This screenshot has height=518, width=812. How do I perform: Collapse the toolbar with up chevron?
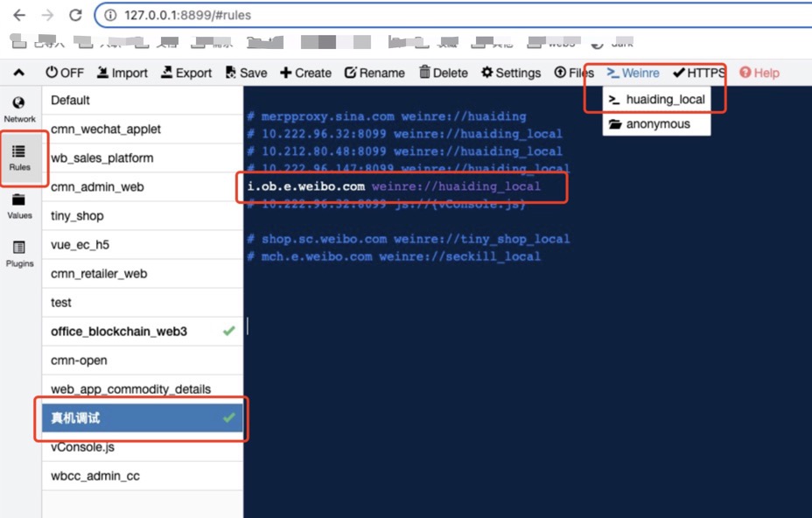pyautogui.click(x=19, y=73)
